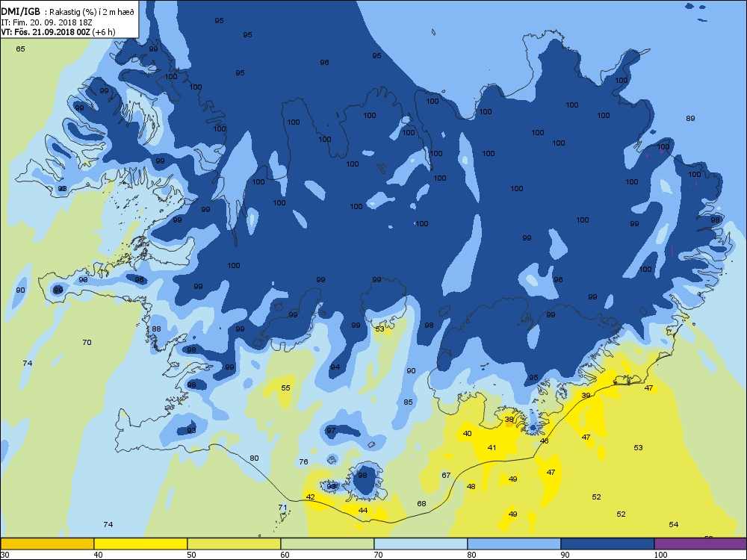Image resolution: width=747 pixels, height=560 pixels.
Task: Click the humidity value '39' on map
Action: tap(586, 396)
